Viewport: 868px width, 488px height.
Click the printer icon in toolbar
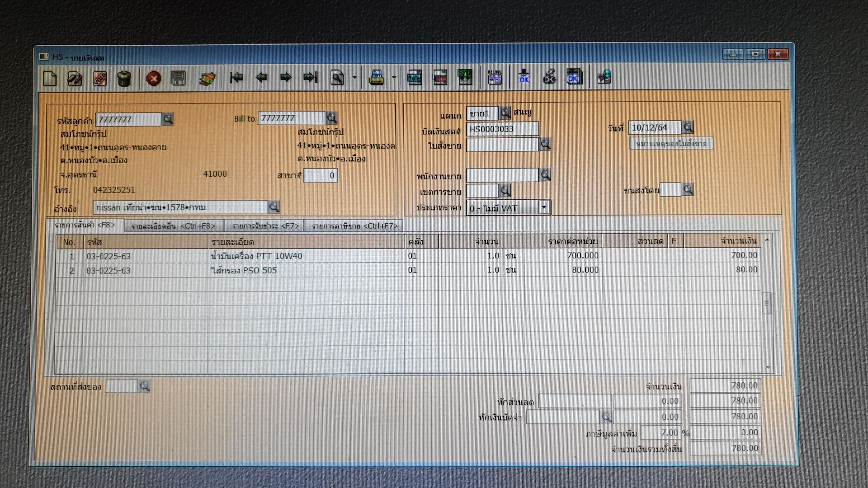coord(377,78)
